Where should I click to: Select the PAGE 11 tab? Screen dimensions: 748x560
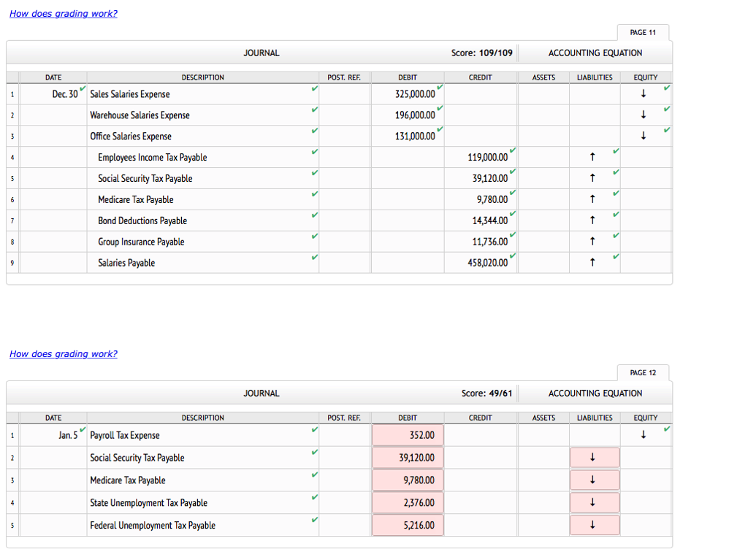(x=643, y=32)
